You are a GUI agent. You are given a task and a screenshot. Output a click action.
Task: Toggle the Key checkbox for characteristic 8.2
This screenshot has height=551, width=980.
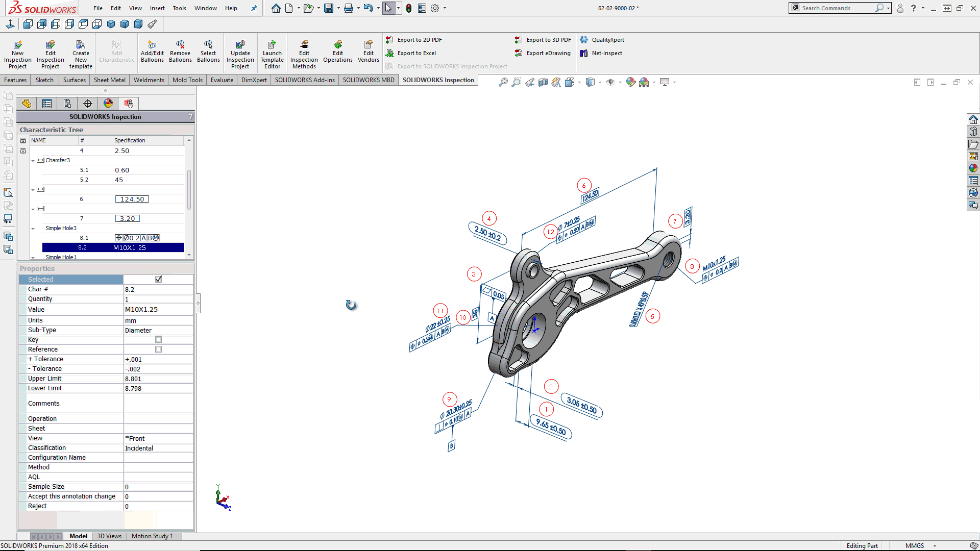(x=158, y=339)
